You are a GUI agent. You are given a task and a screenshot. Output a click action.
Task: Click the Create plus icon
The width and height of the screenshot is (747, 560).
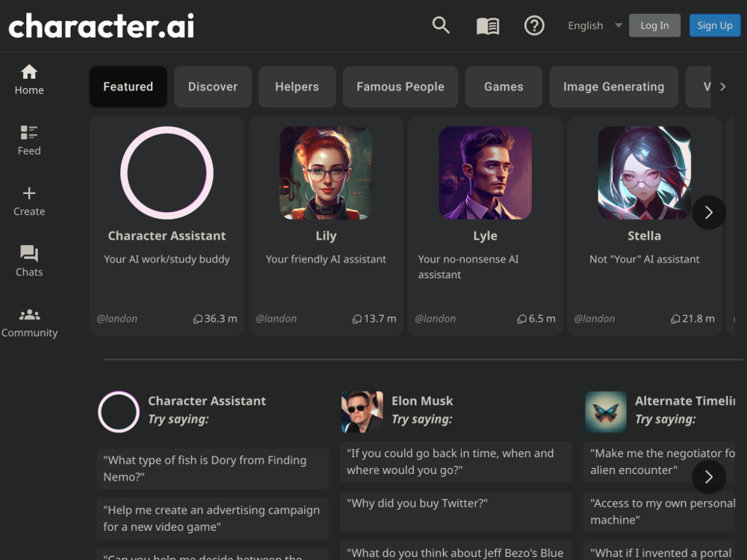[29, 201]
